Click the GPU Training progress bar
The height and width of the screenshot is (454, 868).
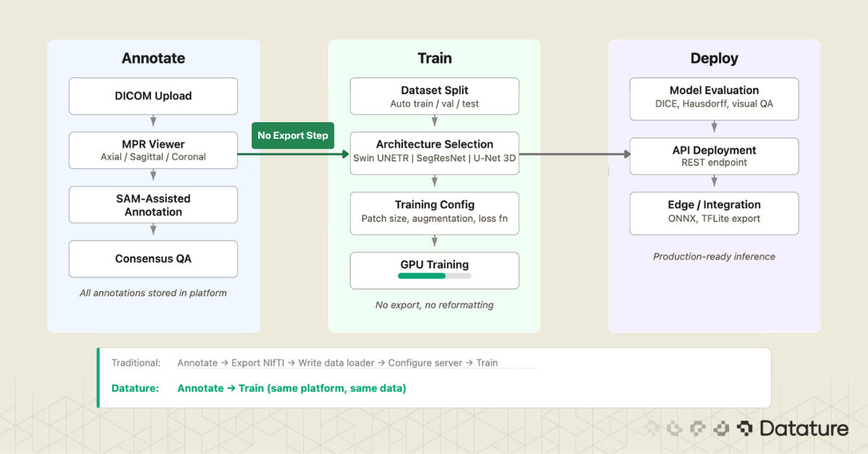coord(434,275)
